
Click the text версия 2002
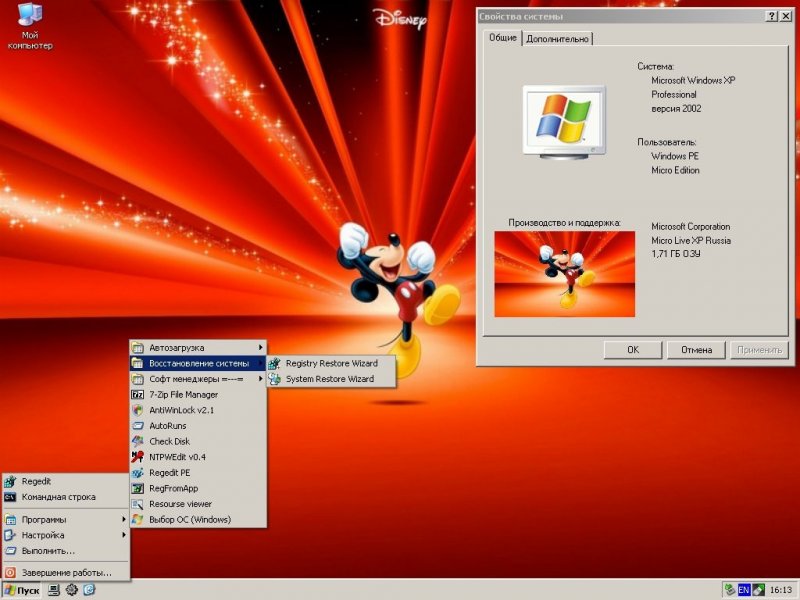pos(676,108)
